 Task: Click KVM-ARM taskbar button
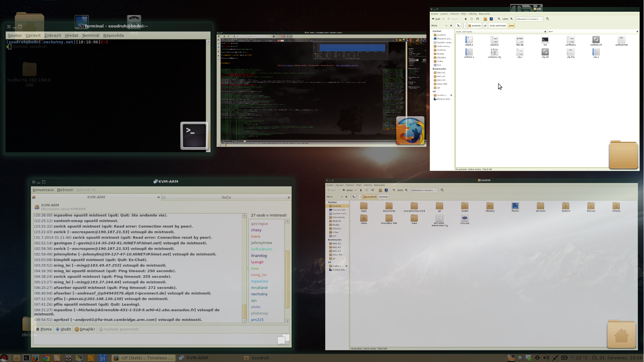pos(194,358)
